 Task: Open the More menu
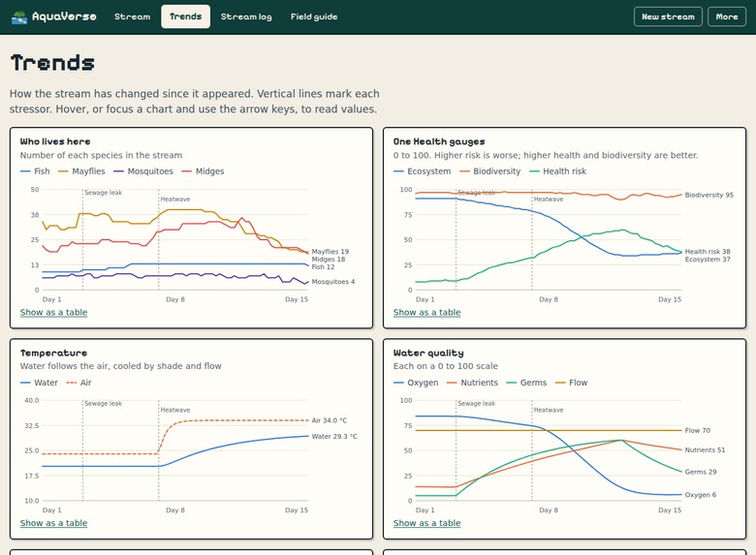click(x=727, y=16)
